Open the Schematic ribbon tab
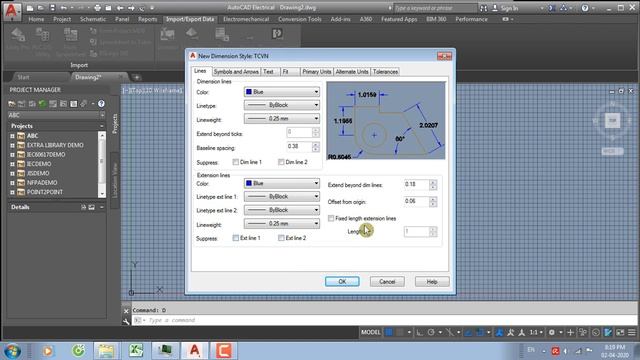Screen dimensions: 640x360 point(93,19)
